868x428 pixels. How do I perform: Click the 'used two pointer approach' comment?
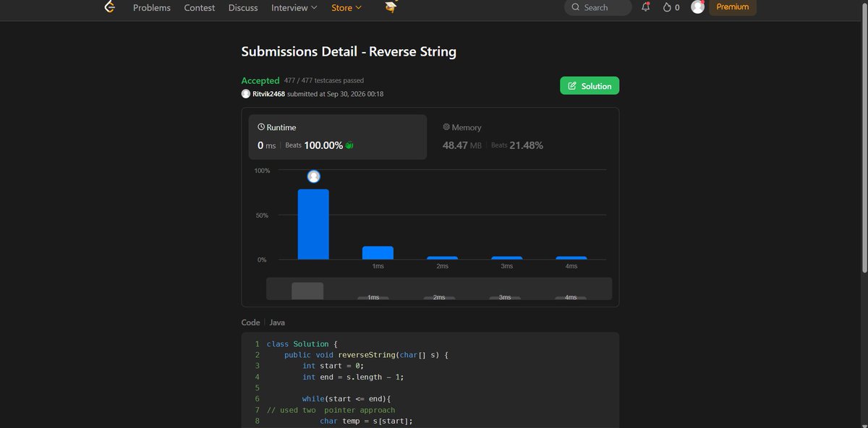[x=331, y=410]
